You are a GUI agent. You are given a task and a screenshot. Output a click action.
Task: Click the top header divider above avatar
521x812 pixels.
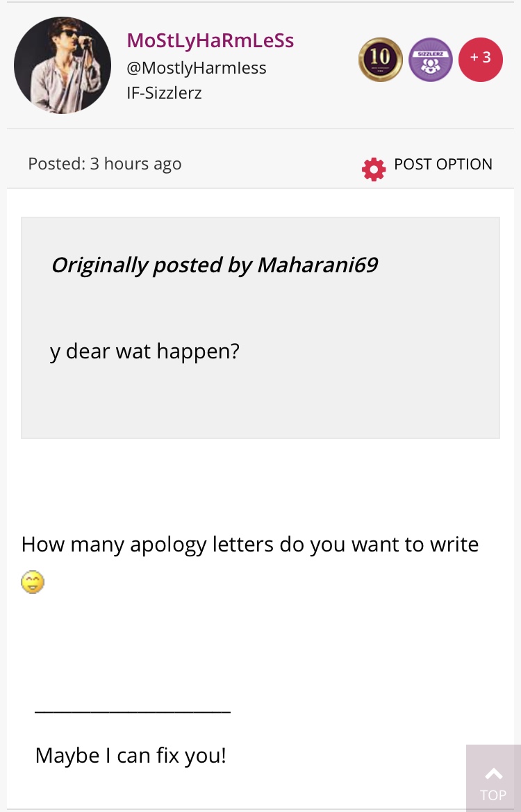[x=260, y=2]
